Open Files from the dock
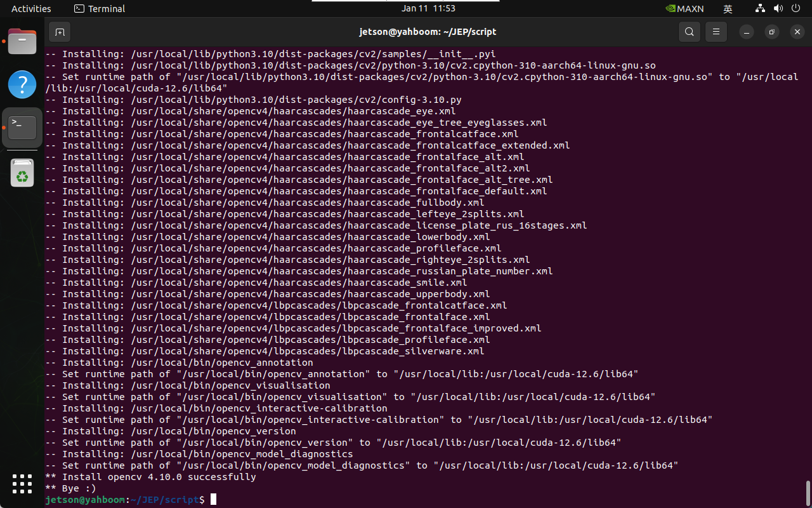Screen dimensions: 812x508 pyautogui.click(x=22, y=42)
